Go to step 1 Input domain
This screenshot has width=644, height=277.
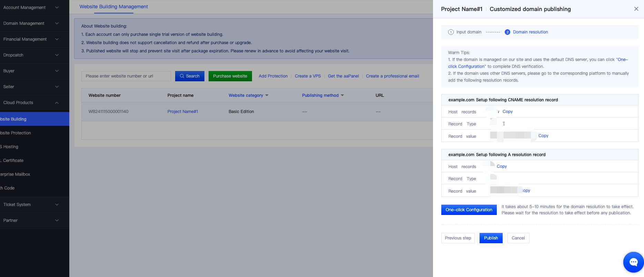[465, 32]
